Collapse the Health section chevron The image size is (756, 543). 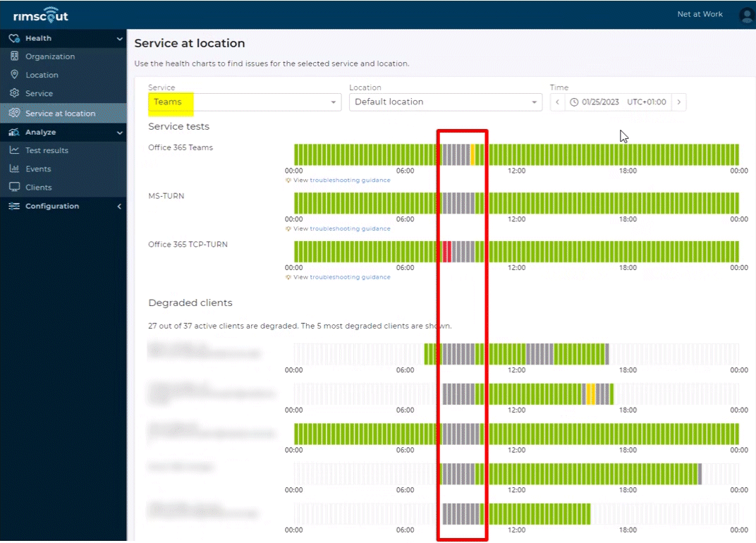pyautogui.click(x=119, y=39)
